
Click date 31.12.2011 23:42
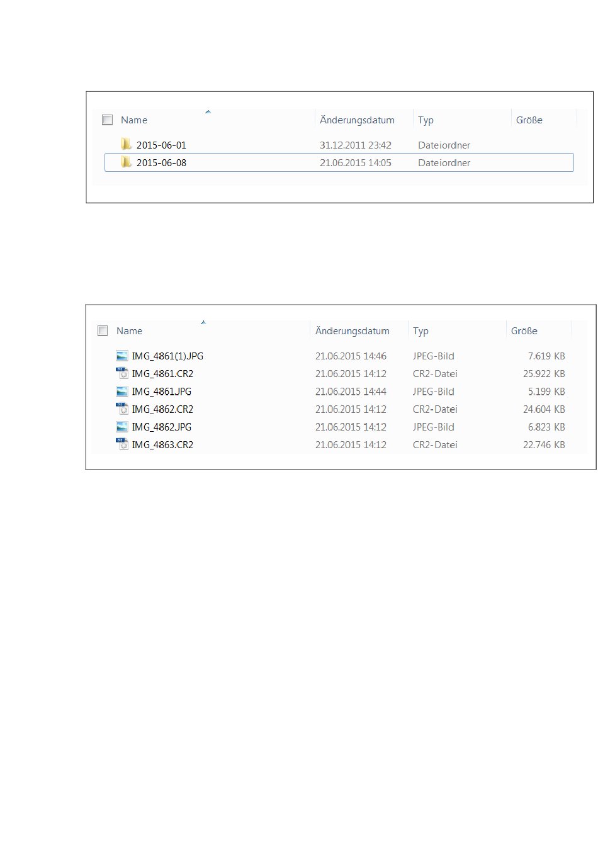356,145
